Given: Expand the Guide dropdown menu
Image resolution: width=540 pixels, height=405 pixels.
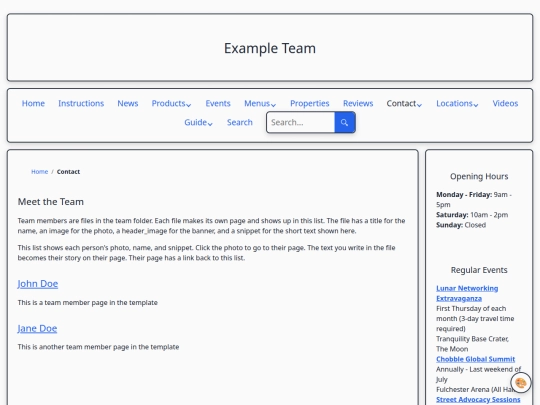Looking at the screenshot, I should (198, 122).
